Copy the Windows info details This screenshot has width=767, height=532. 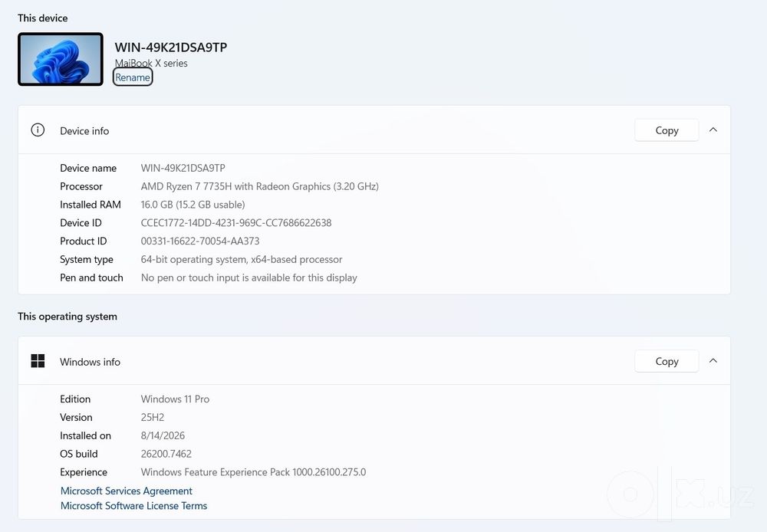[667, 361]
